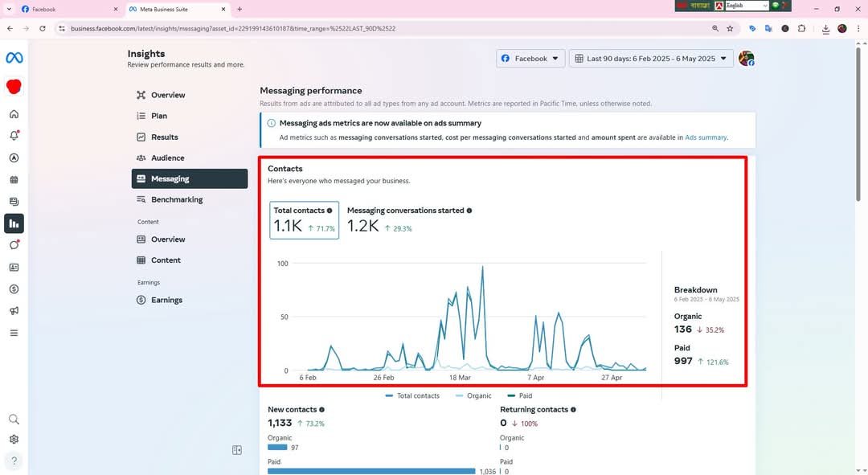
Task: Click the Insights bar chart sidebar icon
Action: pyautogui.click(x=14, y=223)
